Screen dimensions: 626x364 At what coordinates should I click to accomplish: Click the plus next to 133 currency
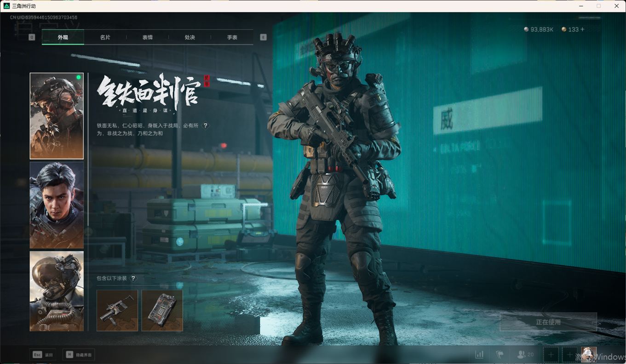point(582,29)
